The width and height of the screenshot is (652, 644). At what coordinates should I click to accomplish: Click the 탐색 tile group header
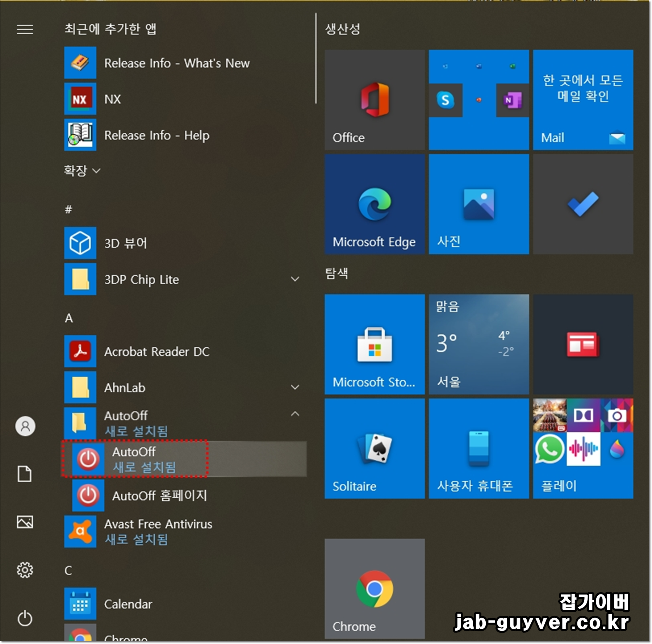[x=337, y=273]
